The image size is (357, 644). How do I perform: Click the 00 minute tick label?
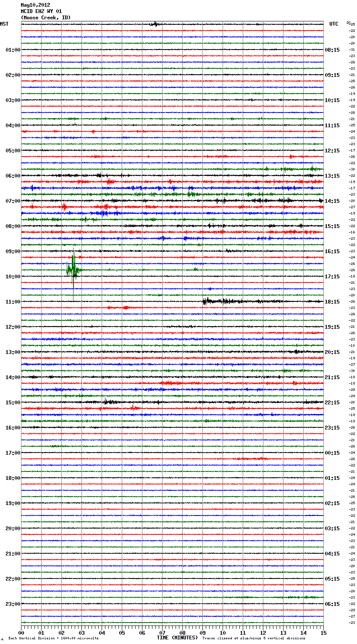point(21,633)
